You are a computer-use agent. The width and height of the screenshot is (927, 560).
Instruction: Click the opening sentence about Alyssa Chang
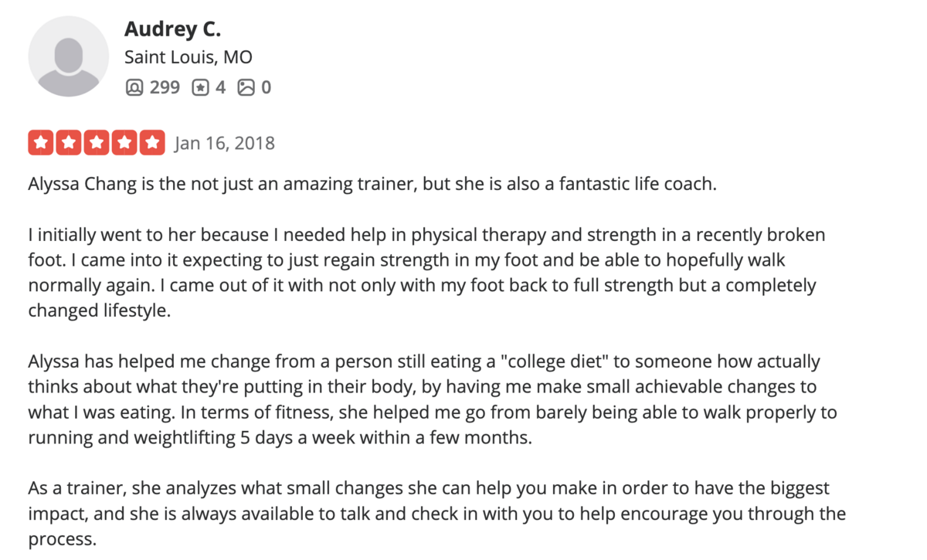(x=373, y=186)
